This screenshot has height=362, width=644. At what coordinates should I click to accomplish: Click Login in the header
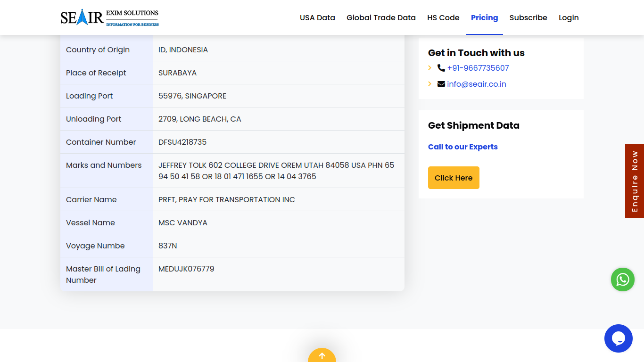[569, 17]
